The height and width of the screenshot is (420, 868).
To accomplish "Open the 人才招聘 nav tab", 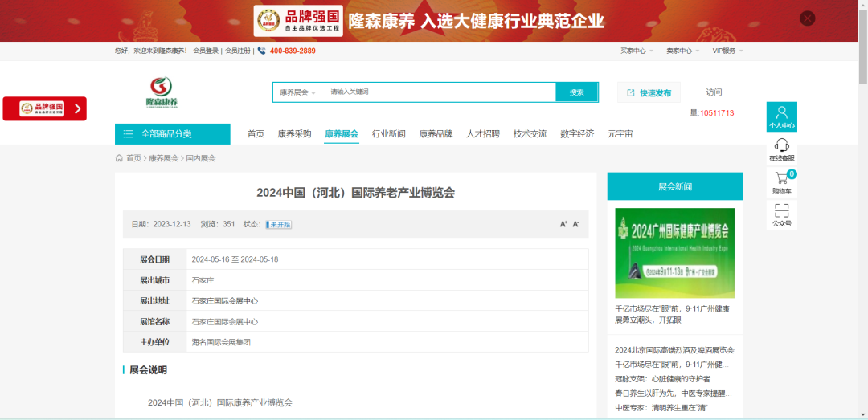I will click(x=482, y=134).
